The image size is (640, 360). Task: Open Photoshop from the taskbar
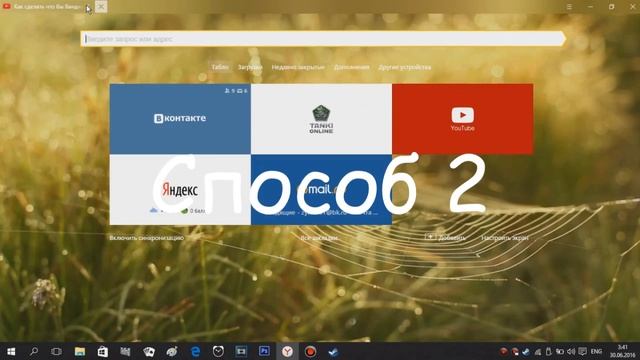tap(264, 351)
